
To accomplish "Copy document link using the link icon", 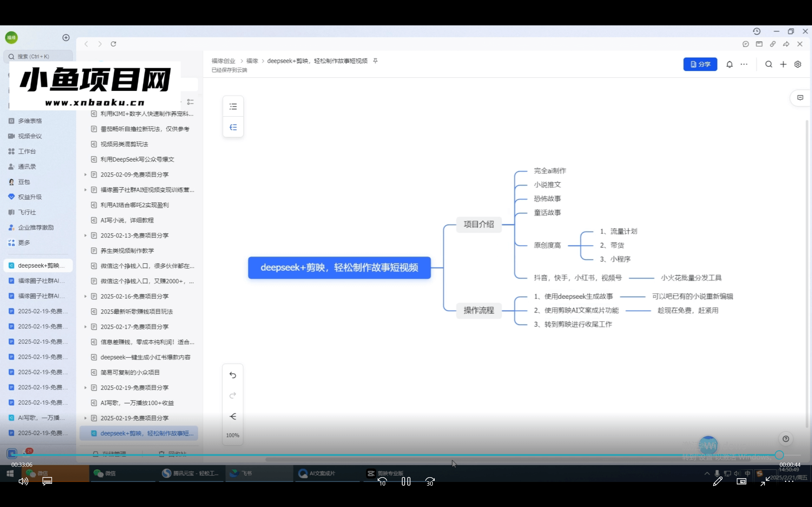I will pyautogui.click(x=772, y=44).
